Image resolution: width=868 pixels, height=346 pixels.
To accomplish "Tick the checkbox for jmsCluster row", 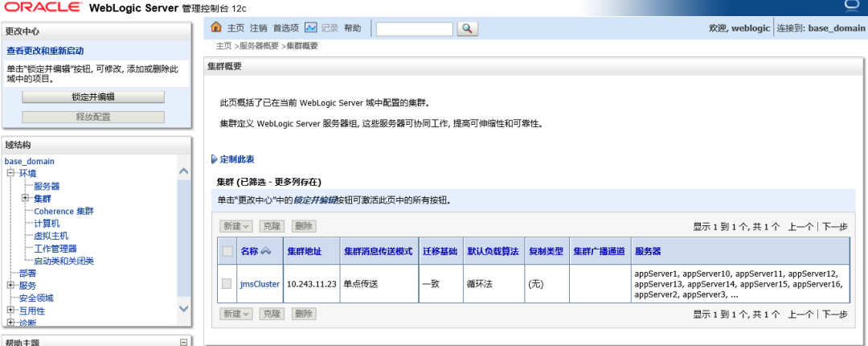I will pos(227,283).
